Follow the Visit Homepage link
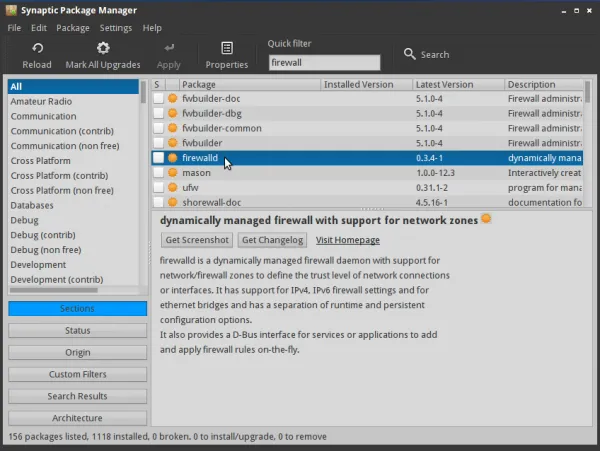 click(348, 240)
